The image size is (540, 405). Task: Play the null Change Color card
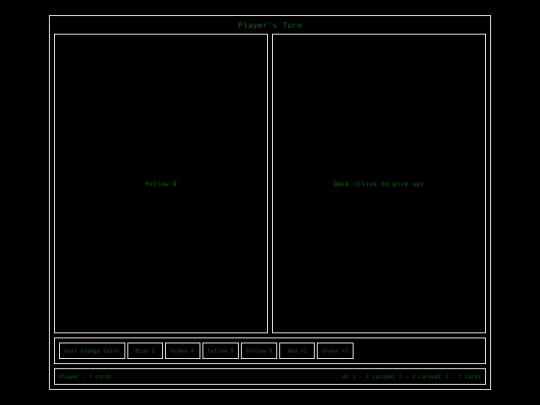92,351
